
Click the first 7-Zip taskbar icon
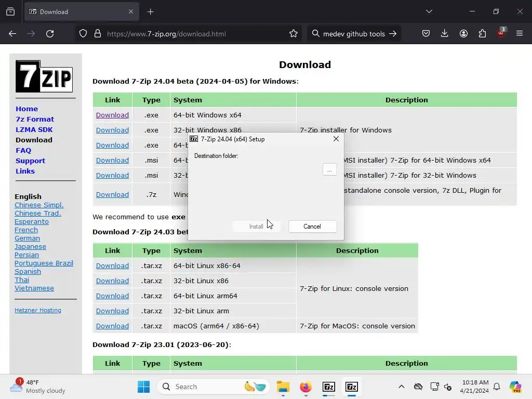pos(329,387)
